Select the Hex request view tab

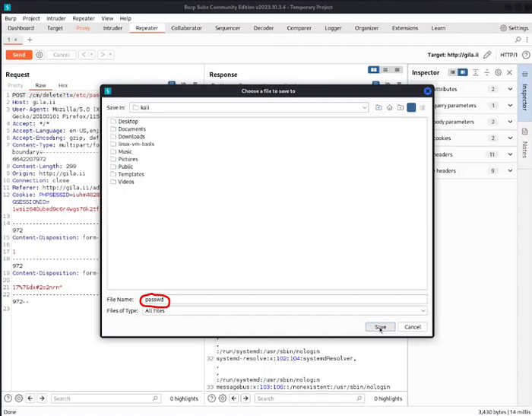63,85
